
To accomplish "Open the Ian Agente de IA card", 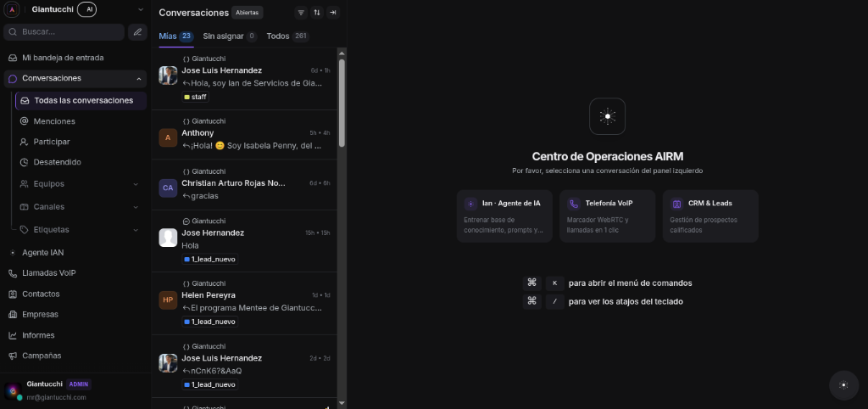I will pyautogui.click(x=504, y=216).
